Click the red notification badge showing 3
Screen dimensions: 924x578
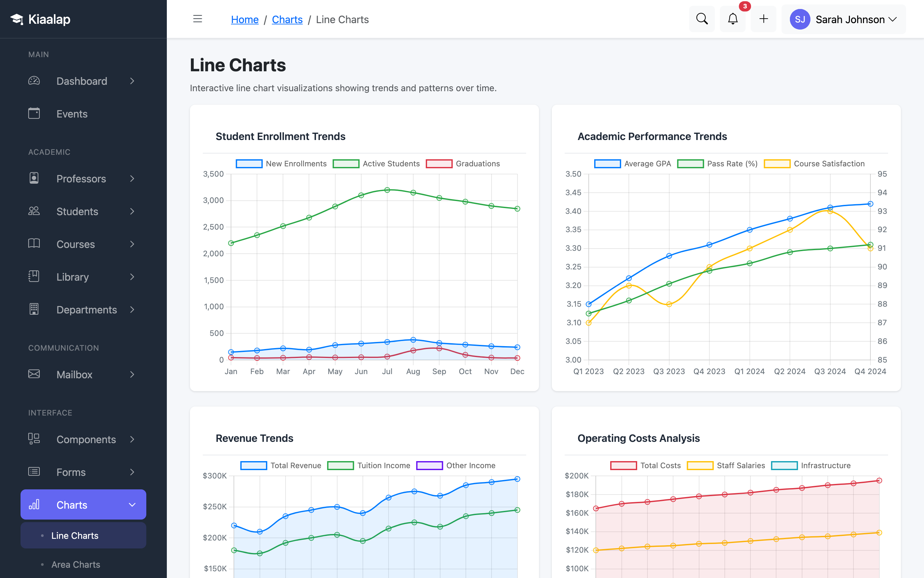click(745, 6)
